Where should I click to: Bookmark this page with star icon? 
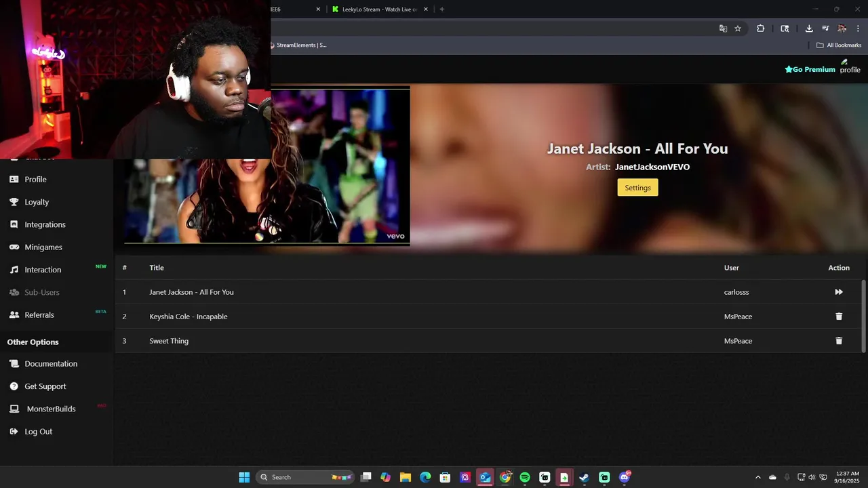[738, 28]
